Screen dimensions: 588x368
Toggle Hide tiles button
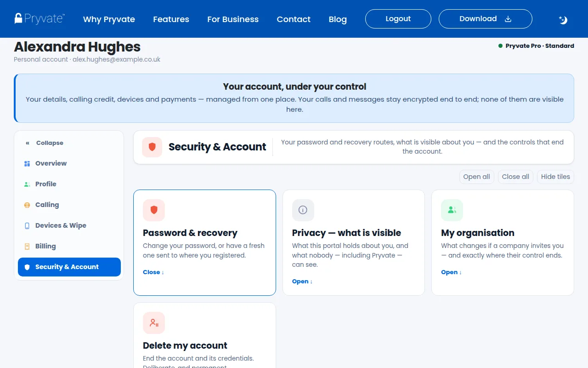pyautogui.click(x=555, y=177)
